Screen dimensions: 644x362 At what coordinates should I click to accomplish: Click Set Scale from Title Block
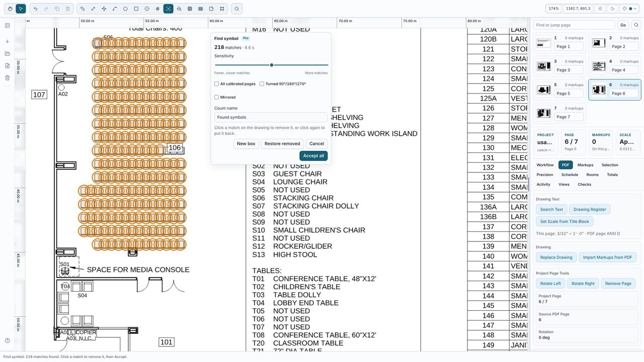565,221
